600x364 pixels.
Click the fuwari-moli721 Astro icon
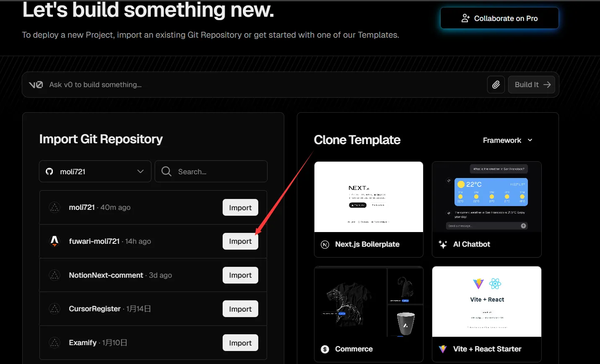55,241
